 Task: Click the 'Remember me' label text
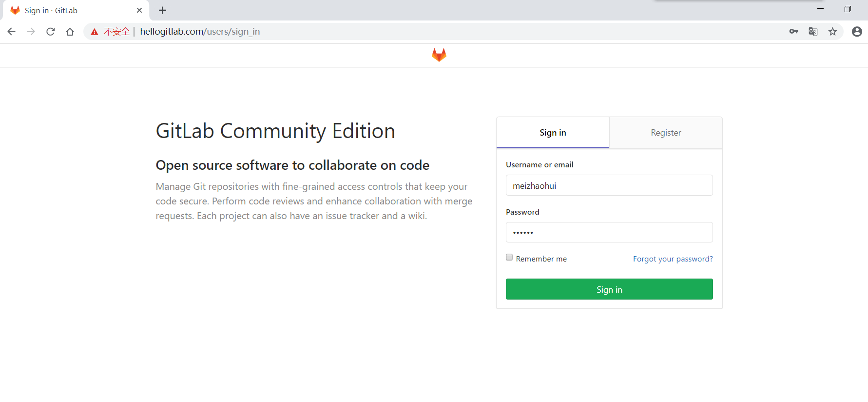coord(541,259)
